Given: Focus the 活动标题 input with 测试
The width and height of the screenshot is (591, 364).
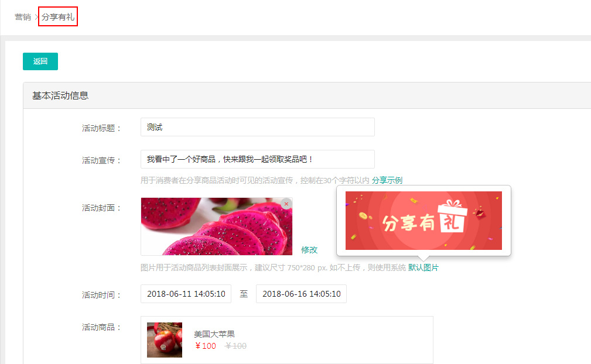Looking at the screenshot, I should pos(257,127).
